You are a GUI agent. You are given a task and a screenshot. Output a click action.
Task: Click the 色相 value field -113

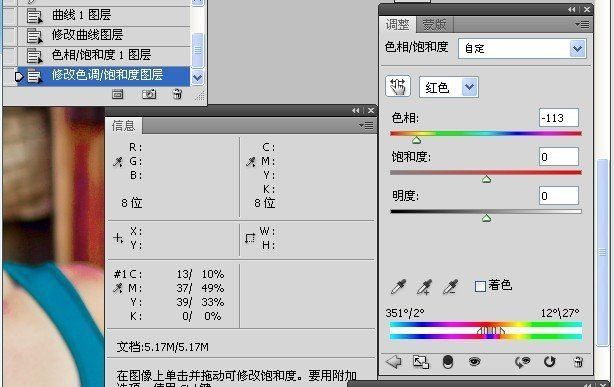(559, 118)
